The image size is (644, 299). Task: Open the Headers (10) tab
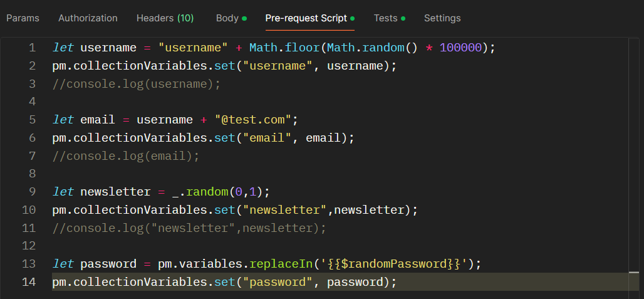165,18
